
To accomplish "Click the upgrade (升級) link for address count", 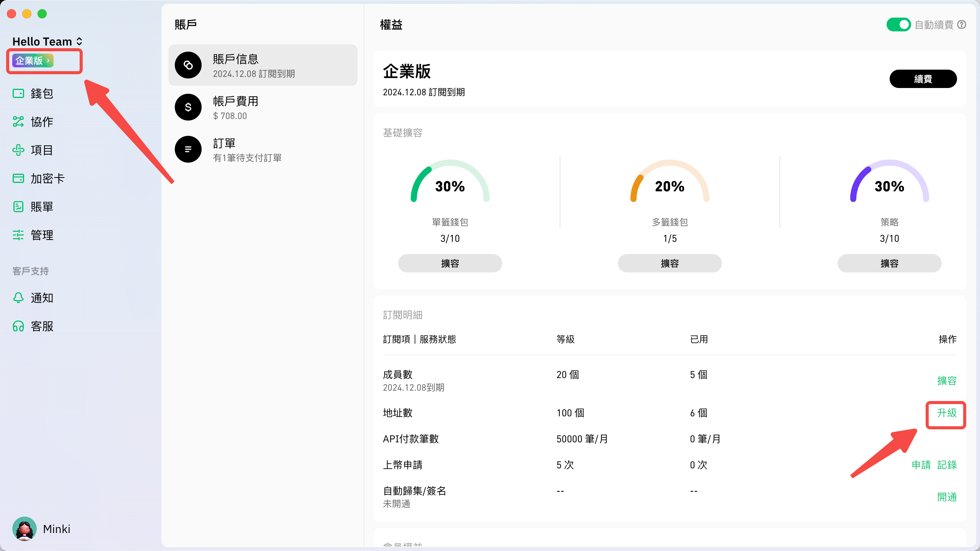I will coord(946,413).
